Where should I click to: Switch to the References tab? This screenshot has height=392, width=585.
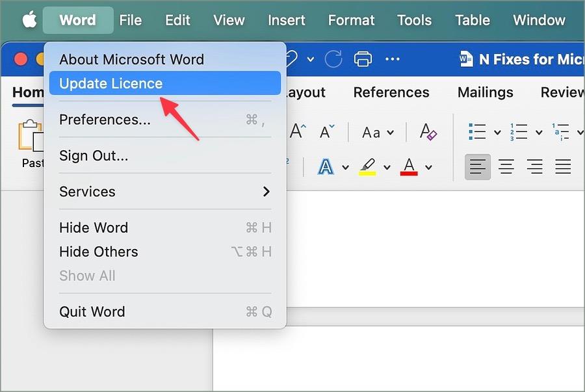pyautogui.click(x=391, y=92)
